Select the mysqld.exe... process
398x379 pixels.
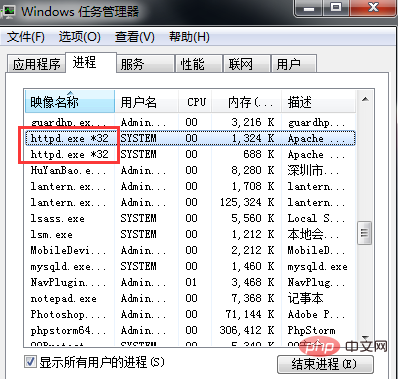click(x=190, y=266)
